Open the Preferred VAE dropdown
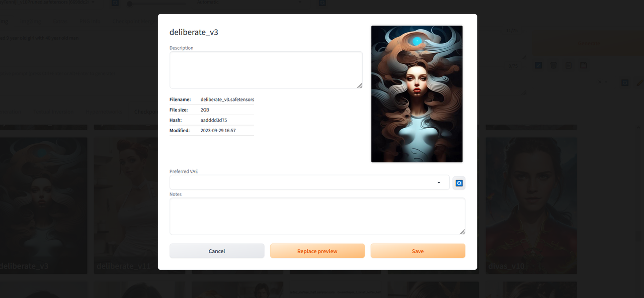Image resolution: width=644 pixels, height=298 pixels. (x=309, y=182)
